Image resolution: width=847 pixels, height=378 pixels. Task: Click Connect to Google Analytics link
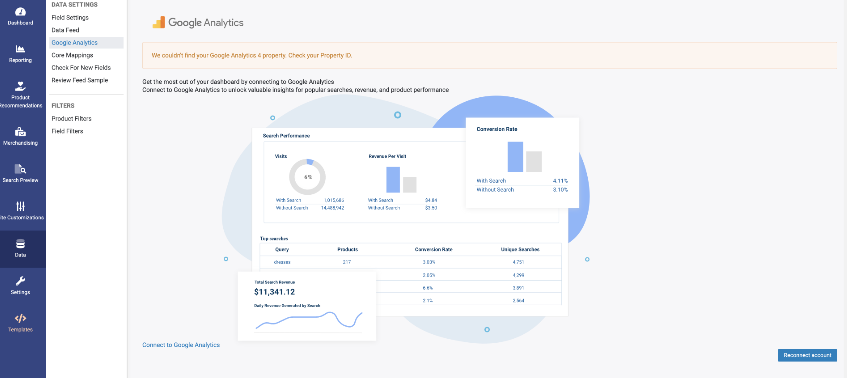click(181, 345)
